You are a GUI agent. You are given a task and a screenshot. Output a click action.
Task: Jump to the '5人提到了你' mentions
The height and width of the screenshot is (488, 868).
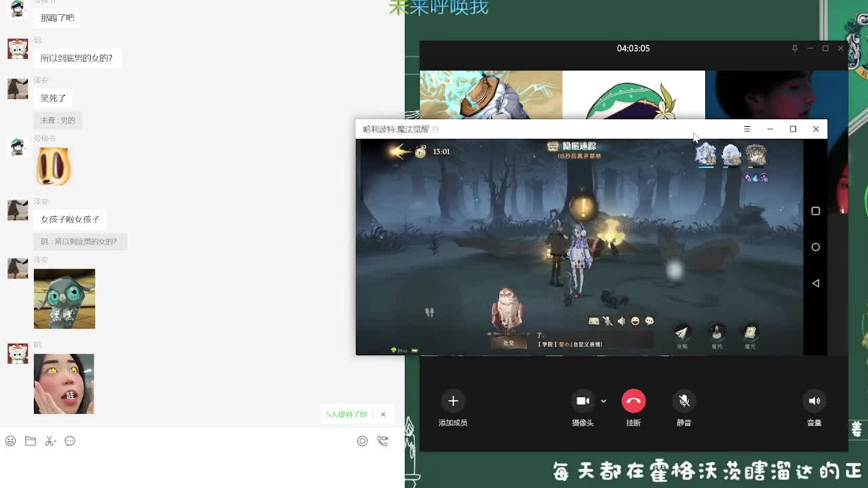[347, 414]
